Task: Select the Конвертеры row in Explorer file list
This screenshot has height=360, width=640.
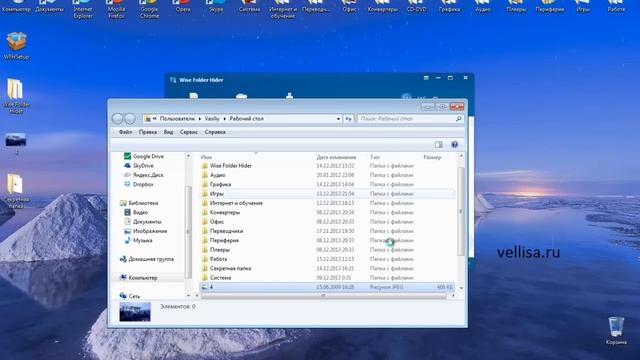Action: coord(327,213)
